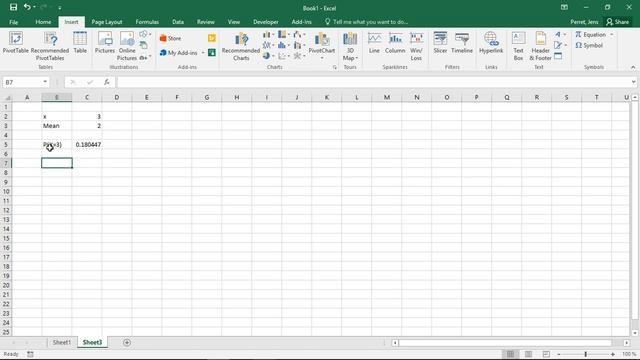
Task: Save the workbook from Quick Access Toolbar
Action: [x=13, y=7]
